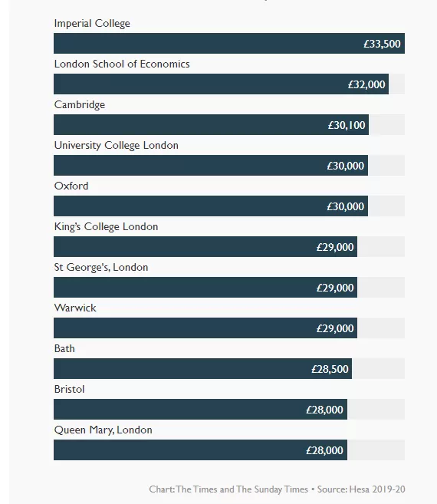
Task: Click the St George's, London bar
Action: click(x=205, y=288)
